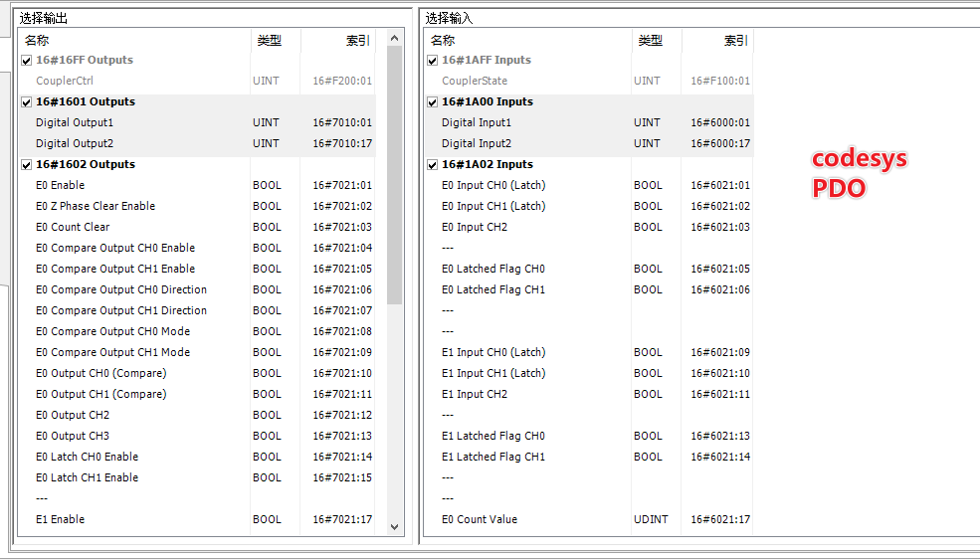The image size is (980, 560).
Task: Click the output list scroll up arrow
Action: coord(394,38)
